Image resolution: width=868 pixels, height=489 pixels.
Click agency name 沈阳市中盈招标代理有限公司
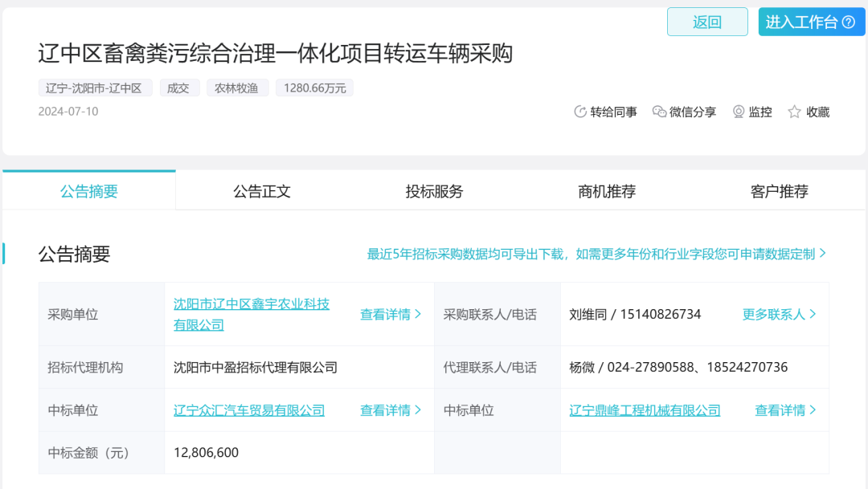(256, 367)
